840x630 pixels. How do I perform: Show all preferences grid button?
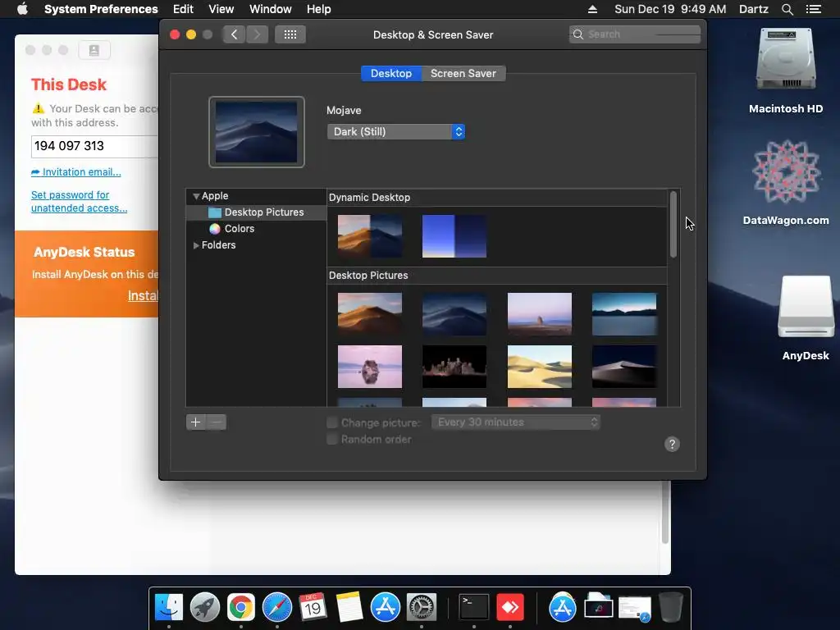pos(290,34)
